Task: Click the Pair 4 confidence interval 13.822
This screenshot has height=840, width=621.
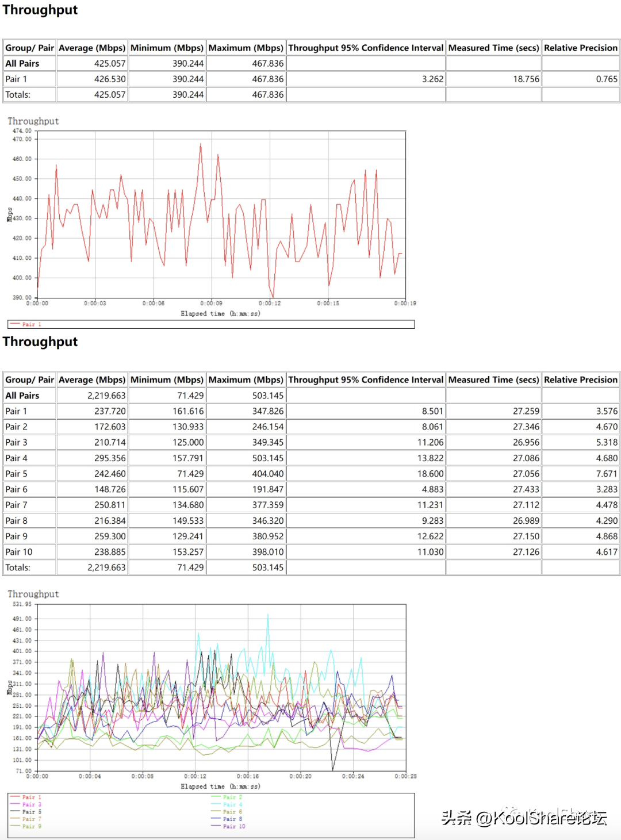Action: click(x=431, y=458)
